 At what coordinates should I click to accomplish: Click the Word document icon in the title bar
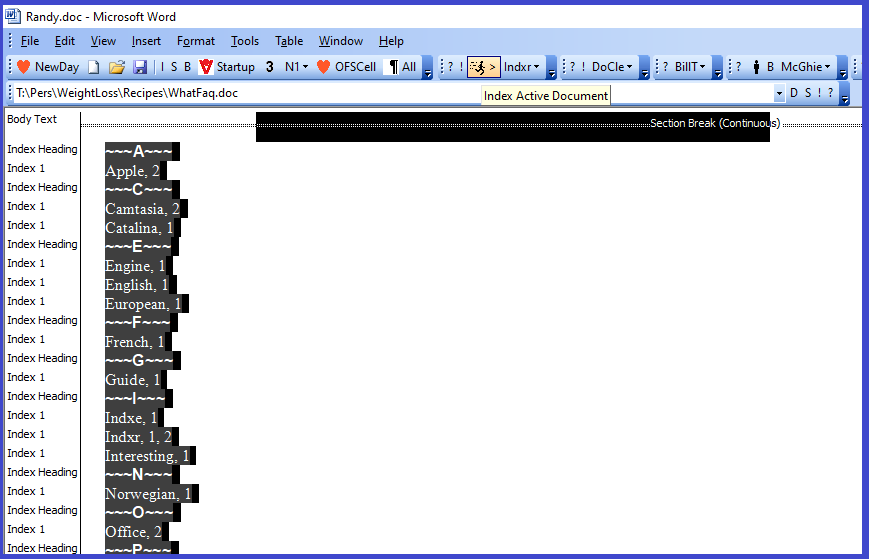pyautogui.click(x=13, y=16)
